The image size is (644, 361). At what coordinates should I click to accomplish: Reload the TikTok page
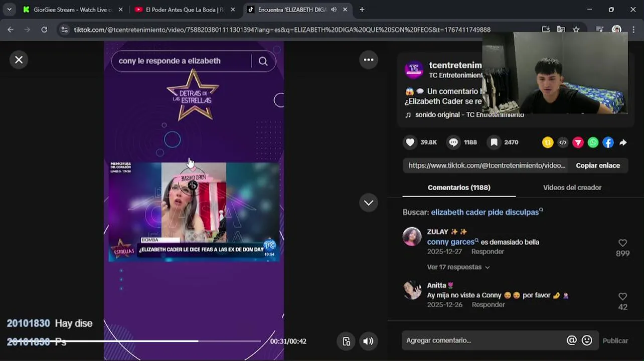coord(44,30)
